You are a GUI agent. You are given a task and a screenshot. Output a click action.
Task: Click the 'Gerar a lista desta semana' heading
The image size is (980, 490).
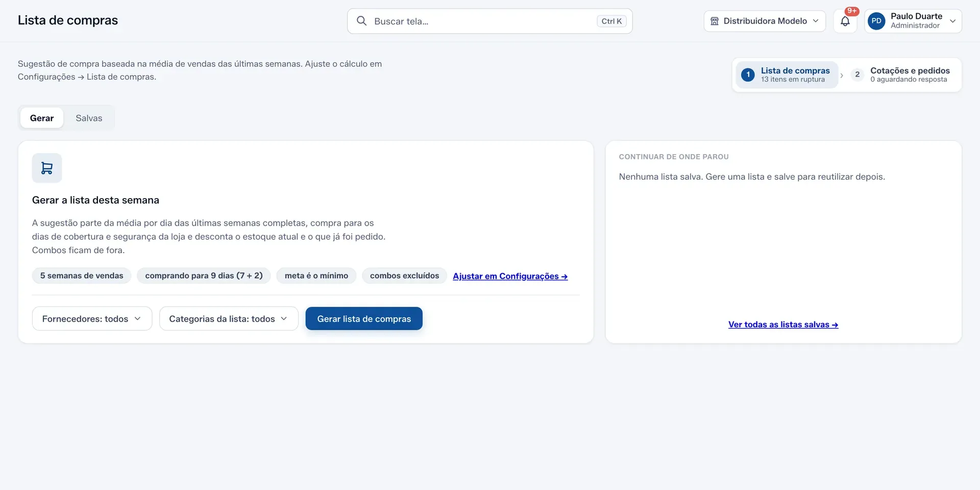(95, 200)
